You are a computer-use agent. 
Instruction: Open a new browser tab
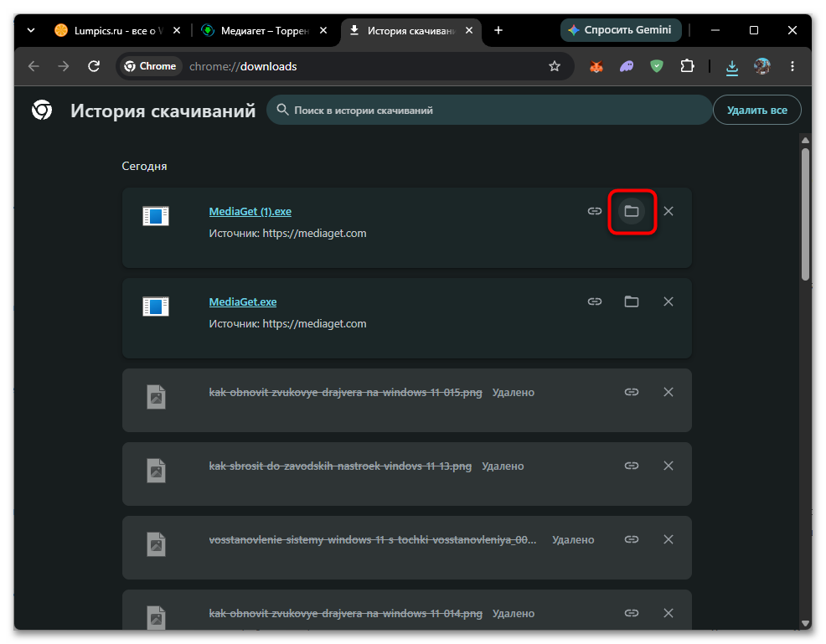(x=498, y=30)
